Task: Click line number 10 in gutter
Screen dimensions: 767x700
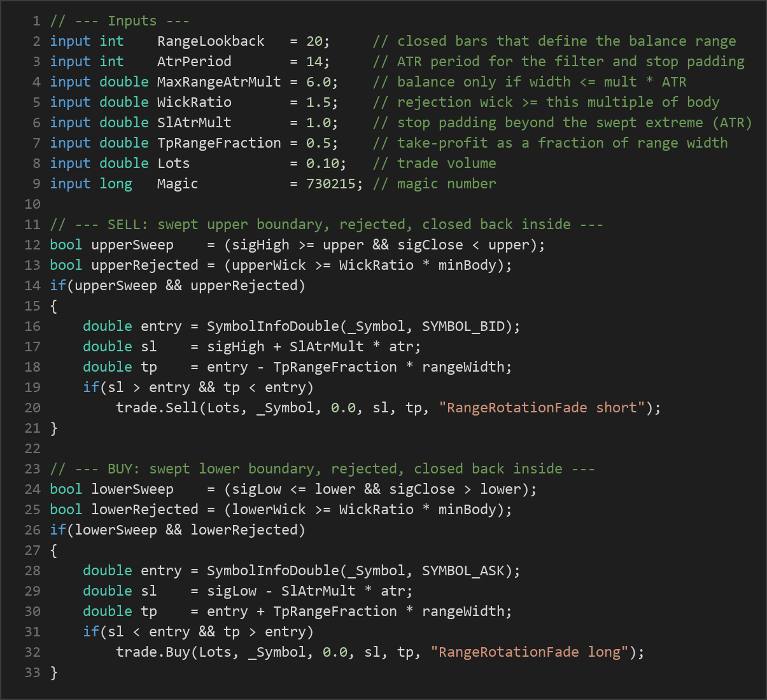Action: pos(32,204)
